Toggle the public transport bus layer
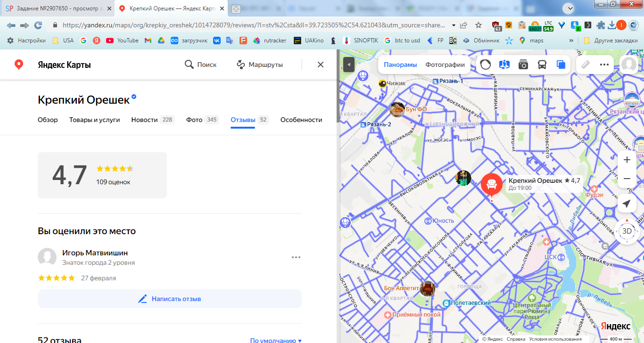The image size is (644, 343). point(542,65)
